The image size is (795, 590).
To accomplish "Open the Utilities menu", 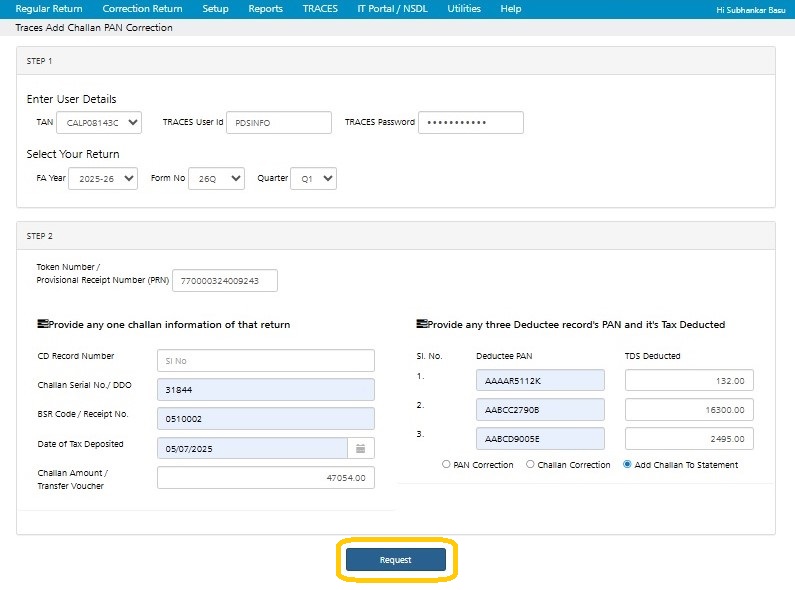I will (464, 9).
